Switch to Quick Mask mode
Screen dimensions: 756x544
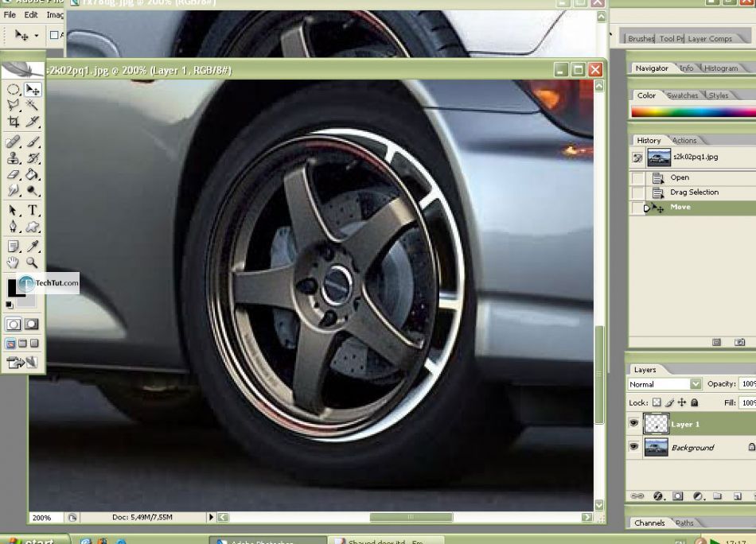(32, 324)
